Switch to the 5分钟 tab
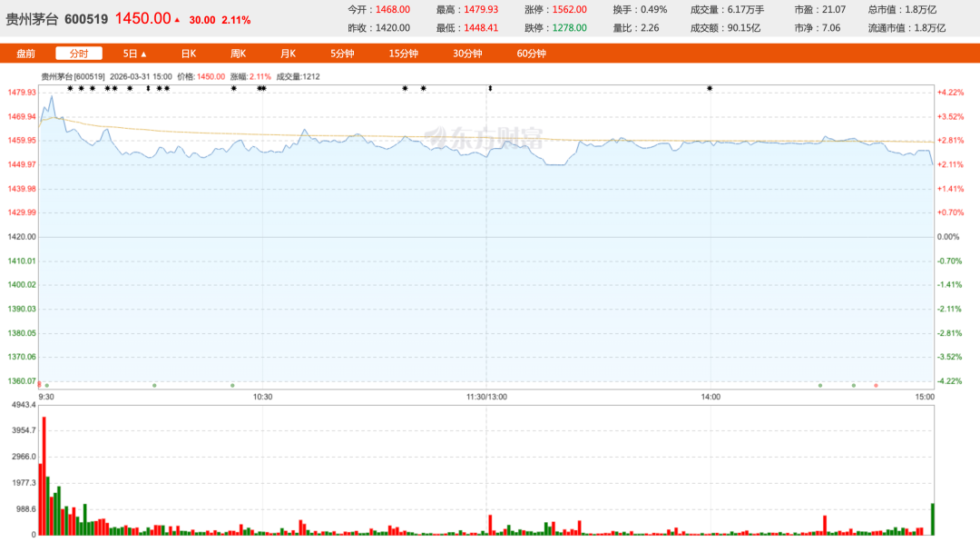 click(342, 54)
